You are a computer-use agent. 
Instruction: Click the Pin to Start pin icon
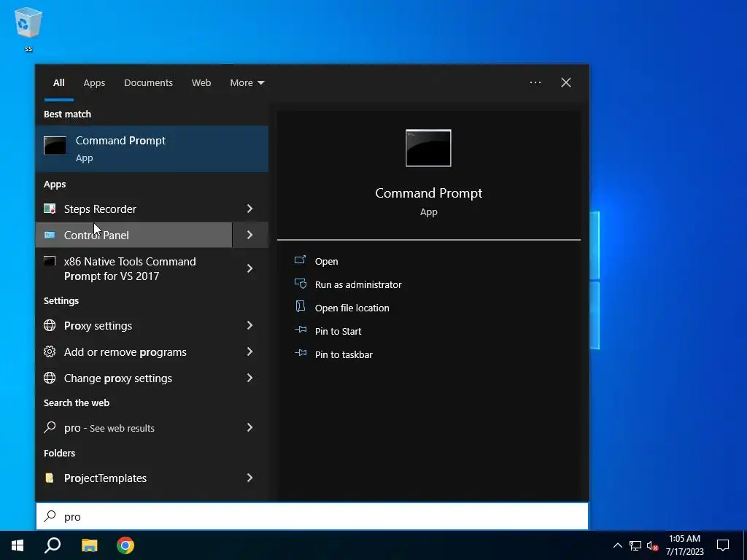tap(300, 330)
